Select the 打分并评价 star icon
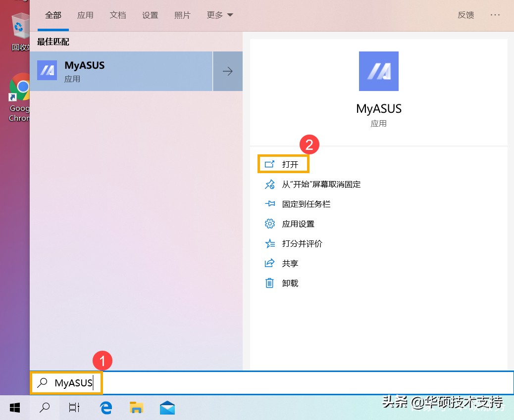 (x=270, y=243)
